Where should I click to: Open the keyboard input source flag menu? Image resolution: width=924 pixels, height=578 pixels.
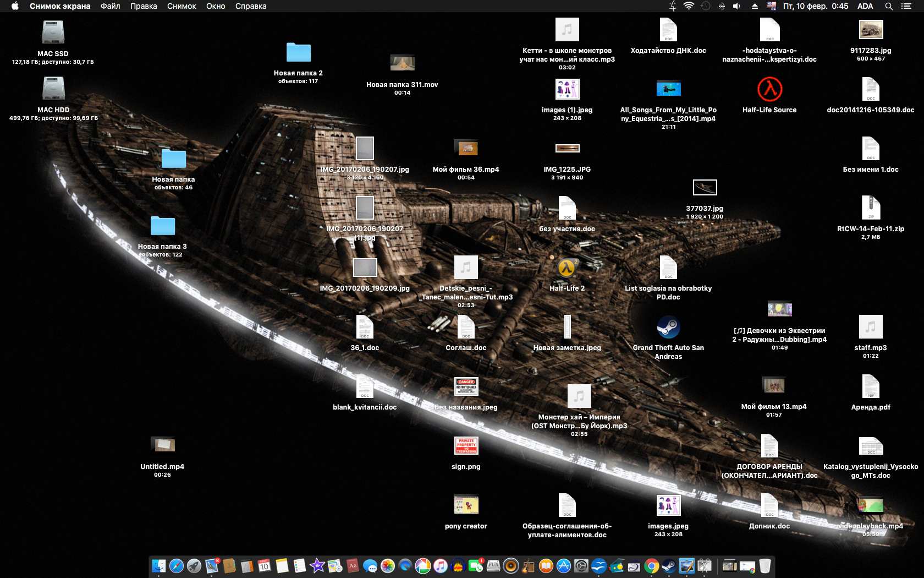[772, 6]
